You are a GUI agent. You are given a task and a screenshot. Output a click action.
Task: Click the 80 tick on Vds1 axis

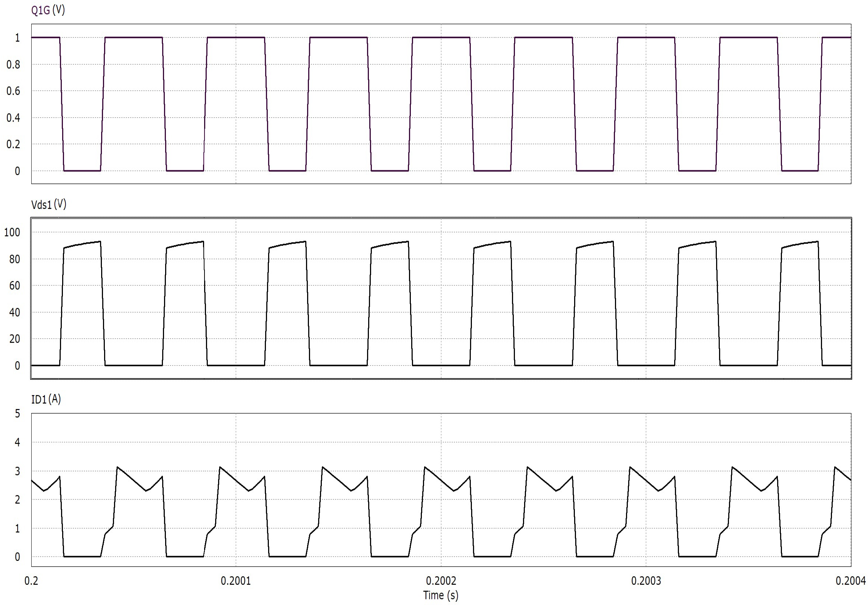14,259
